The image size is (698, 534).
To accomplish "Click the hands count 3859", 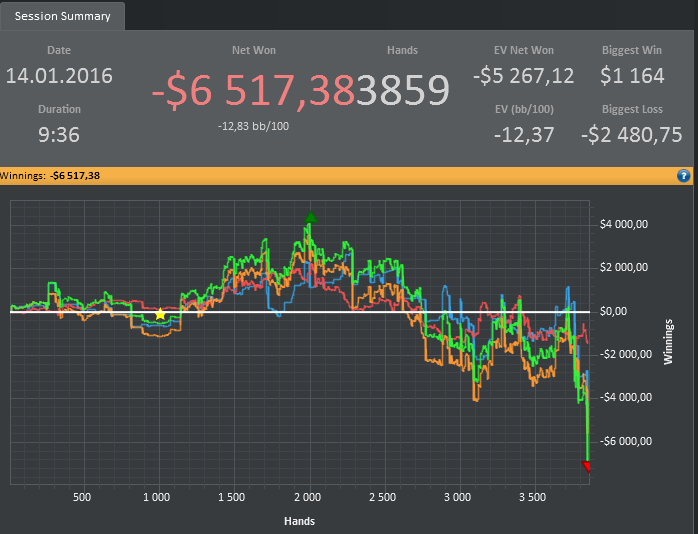I will [403, 90].
